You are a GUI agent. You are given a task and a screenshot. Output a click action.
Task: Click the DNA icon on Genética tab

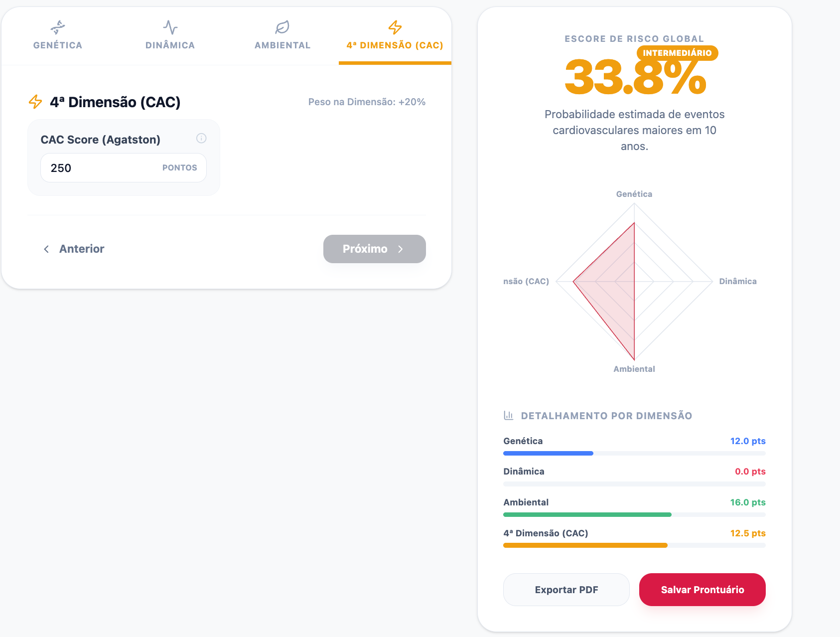click(x=58, y=27)
